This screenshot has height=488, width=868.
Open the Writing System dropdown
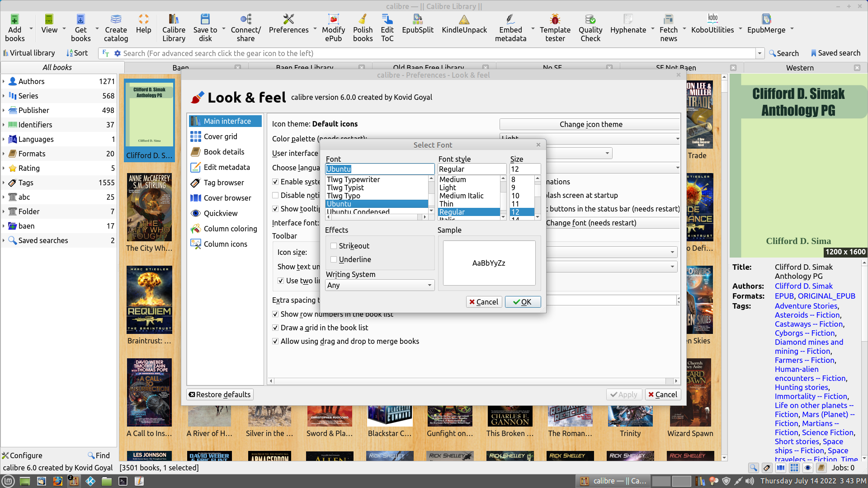[x=380, y=285]
